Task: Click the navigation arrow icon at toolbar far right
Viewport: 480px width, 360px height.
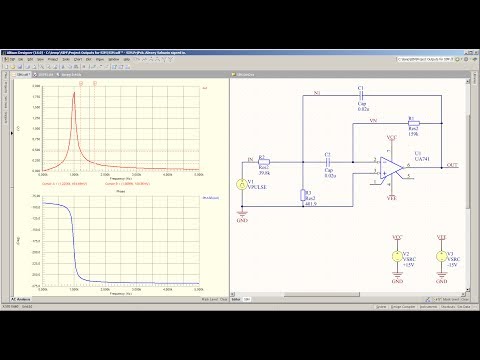Action: (475, 59)
